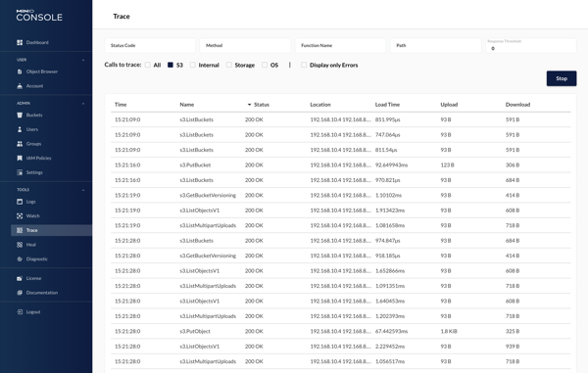Screen dimensions: 588x373
Task: Click the 1.8 KiB upload value
Action: pos(449,331)
